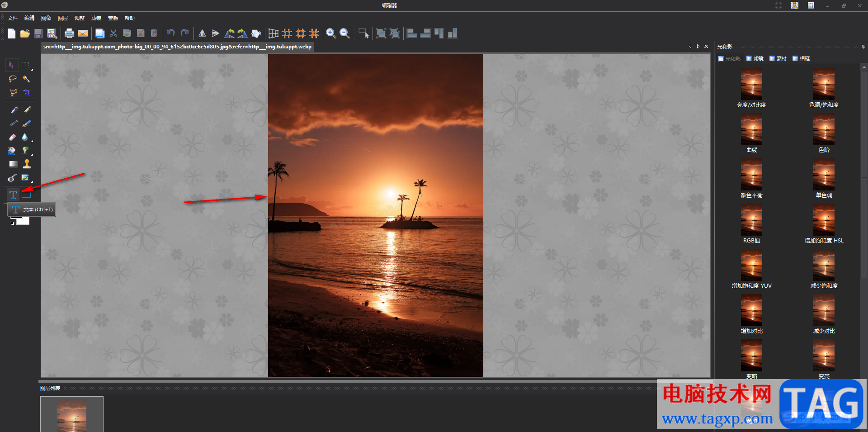
Task: Open the 曲线 adjustment
Action: click(751, 133)
